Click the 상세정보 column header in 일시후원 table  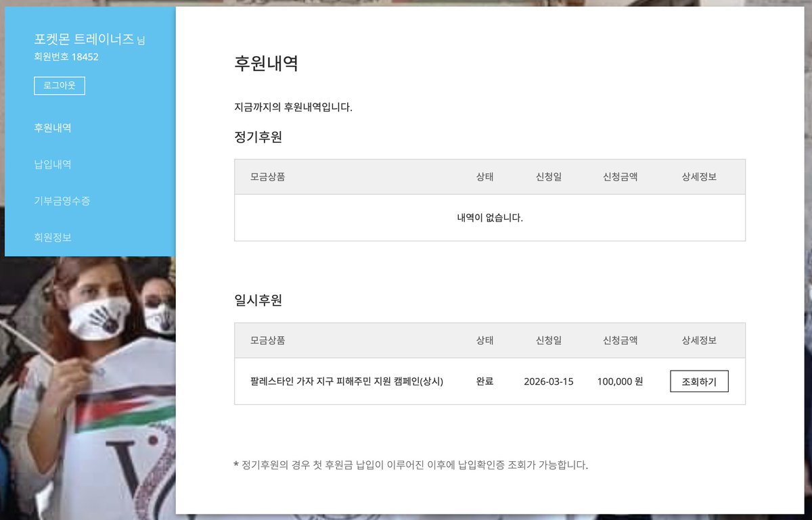coord(699,340)
